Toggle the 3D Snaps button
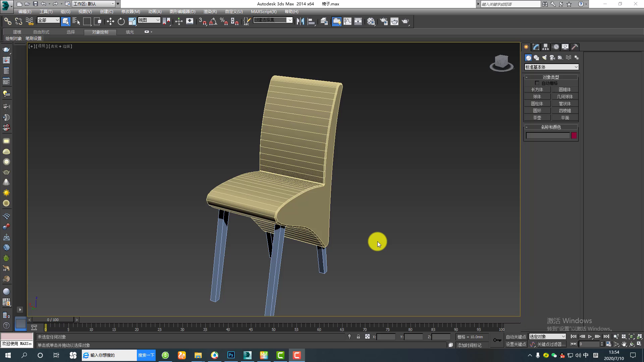 point(202,21)
